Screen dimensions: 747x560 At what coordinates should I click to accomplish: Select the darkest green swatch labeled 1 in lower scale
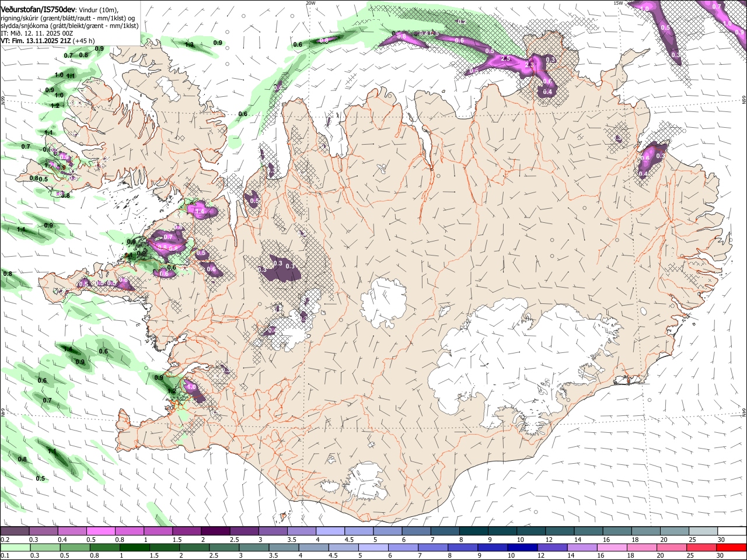pyautogui.click(x=134, y=547)
